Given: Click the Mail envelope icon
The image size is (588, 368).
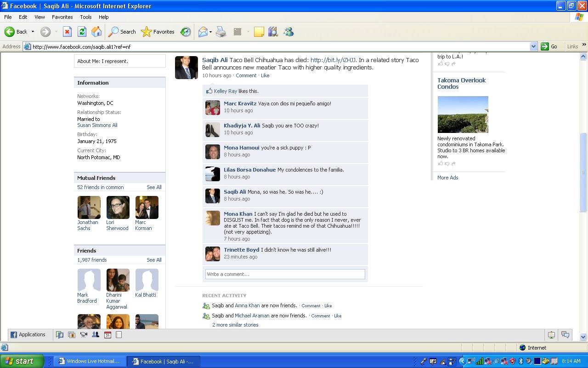Looking at the screenshot, I should 203,32.
